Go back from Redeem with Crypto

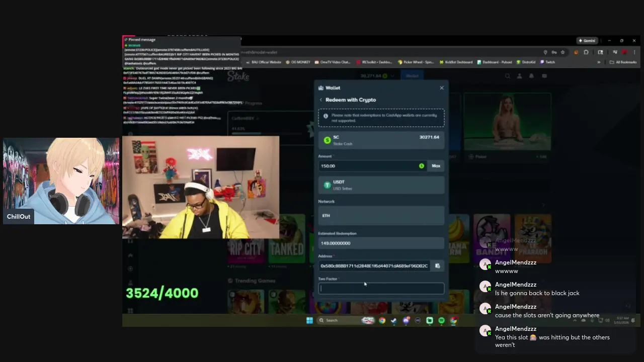click(321, 100)
